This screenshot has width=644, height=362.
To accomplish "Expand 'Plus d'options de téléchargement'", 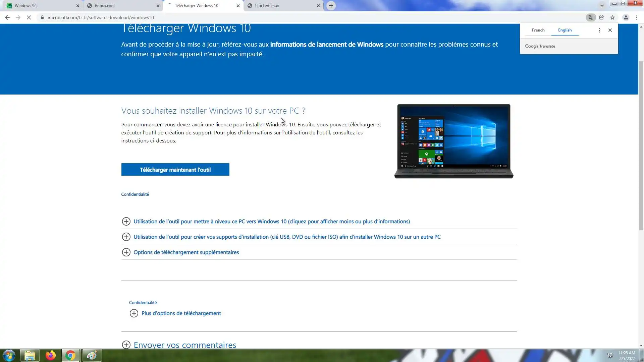I will [181, 313].
